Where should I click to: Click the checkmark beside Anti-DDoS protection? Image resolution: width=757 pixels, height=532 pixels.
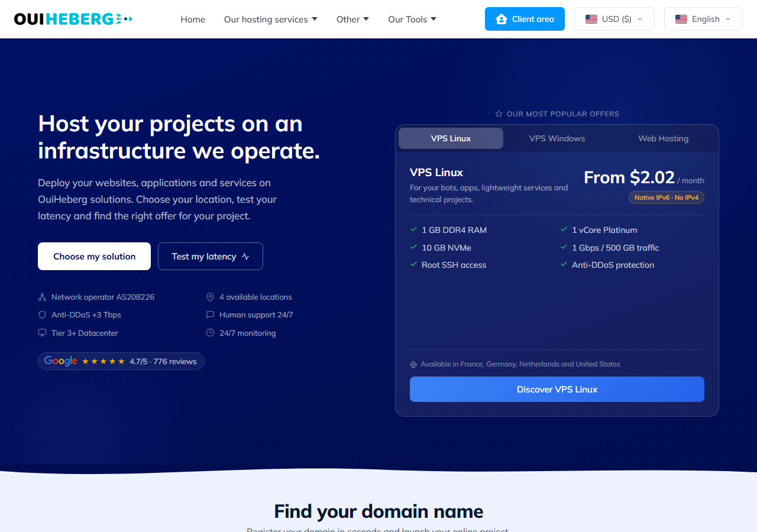pos(564,264)
